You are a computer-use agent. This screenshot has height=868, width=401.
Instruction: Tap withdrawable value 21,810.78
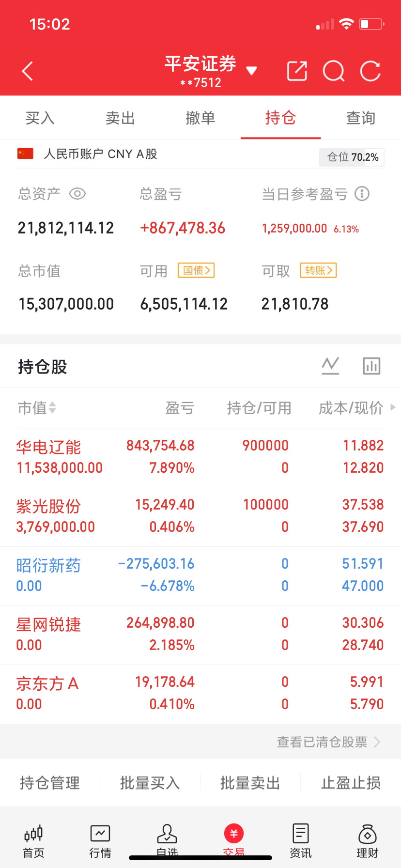tap(295, 304)
